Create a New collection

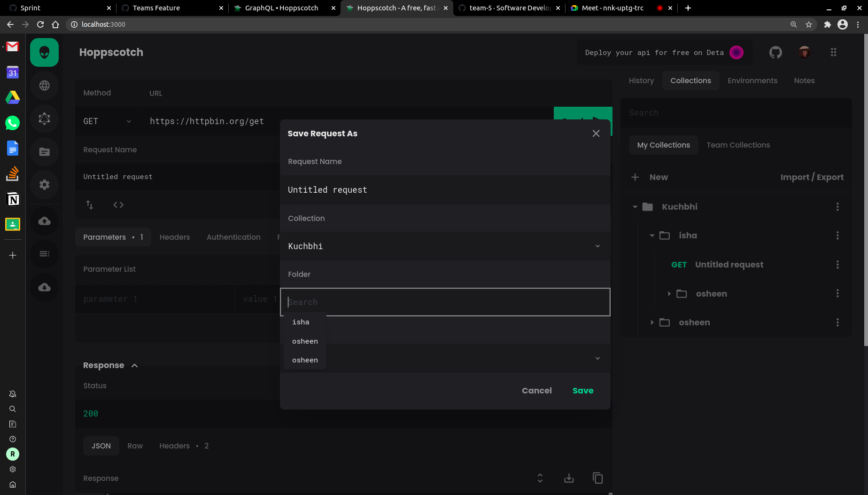click(650, 177)
